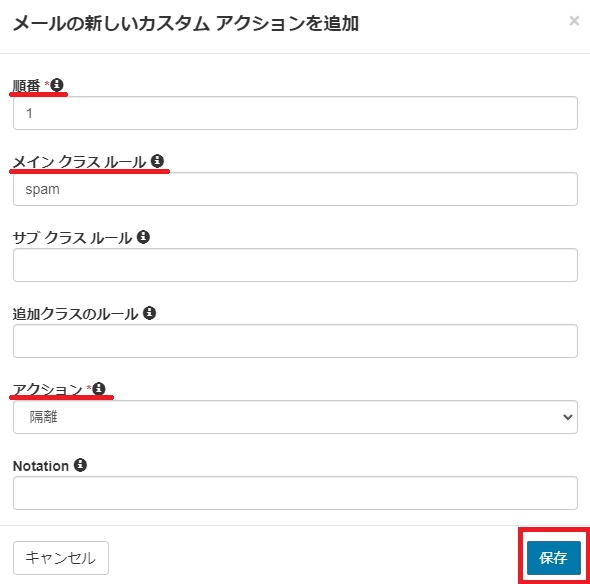590x584 pixels.
Task: Click the Notation label text
Action: (41, 466)
